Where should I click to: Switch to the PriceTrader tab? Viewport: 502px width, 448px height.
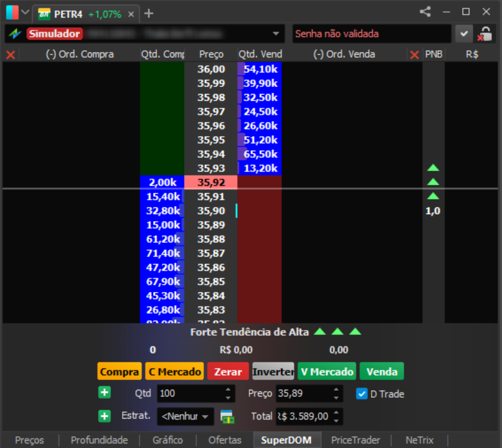click(x=356, y=440)
